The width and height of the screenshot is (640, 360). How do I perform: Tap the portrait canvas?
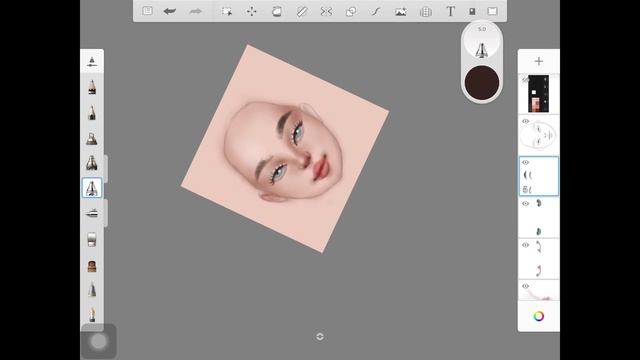[285, 149]
